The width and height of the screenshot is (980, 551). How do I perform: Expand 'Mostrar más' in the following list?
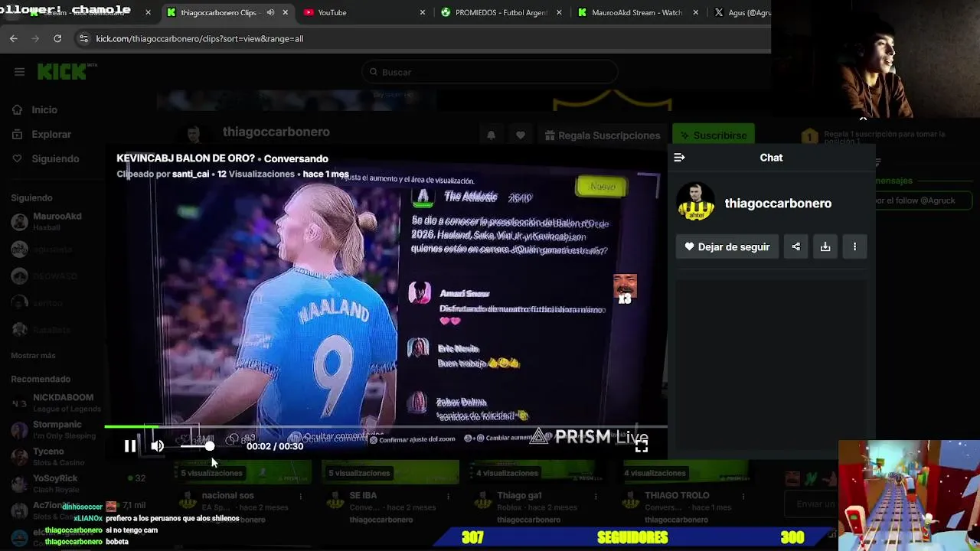click(33, 356)
